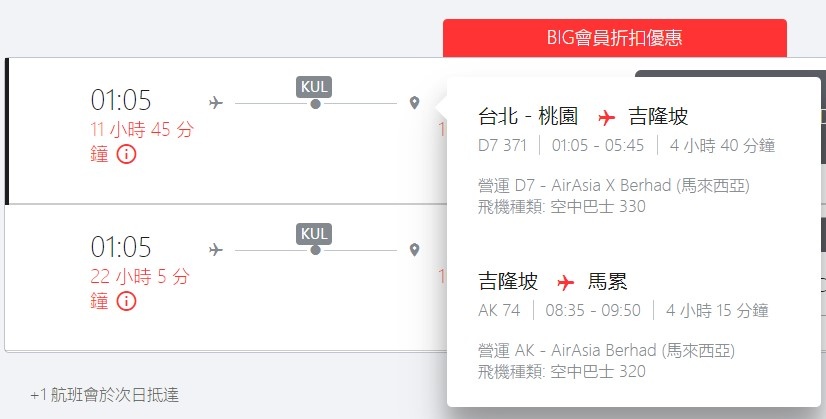Click the +1 航班會於次日抵達 footnote
Viewport: 826px width, 419px height.
(x=104, y=394)
